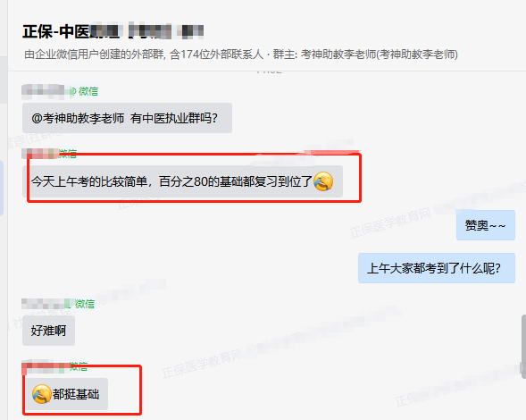The height and width of the screenshot is (420, 526).
Task: Click the sender name above 今天上午 message
Action: coord(40,154)
